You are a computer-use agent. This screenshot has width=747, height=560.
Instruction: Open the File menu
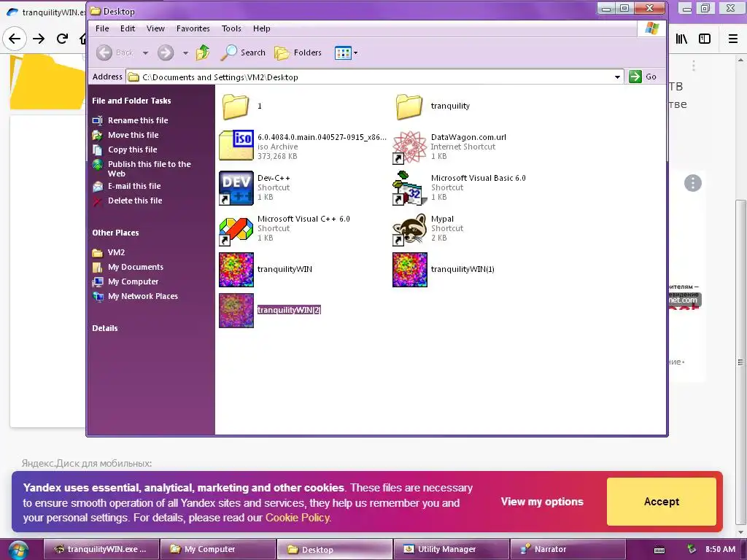point(102,28)
